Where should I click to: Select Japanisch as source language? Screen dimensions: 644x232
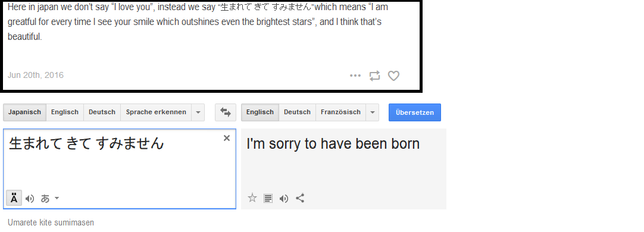click(24, 112)
